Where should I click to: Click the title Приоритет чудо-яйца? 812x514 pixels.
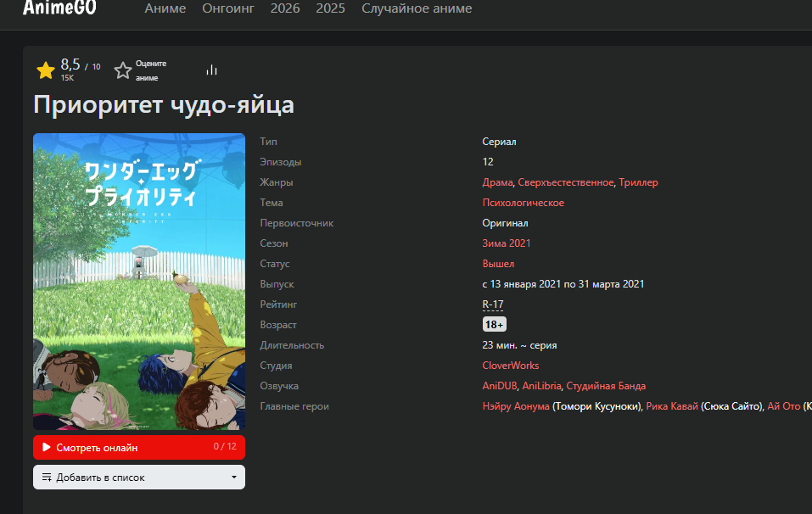(164, 105)
